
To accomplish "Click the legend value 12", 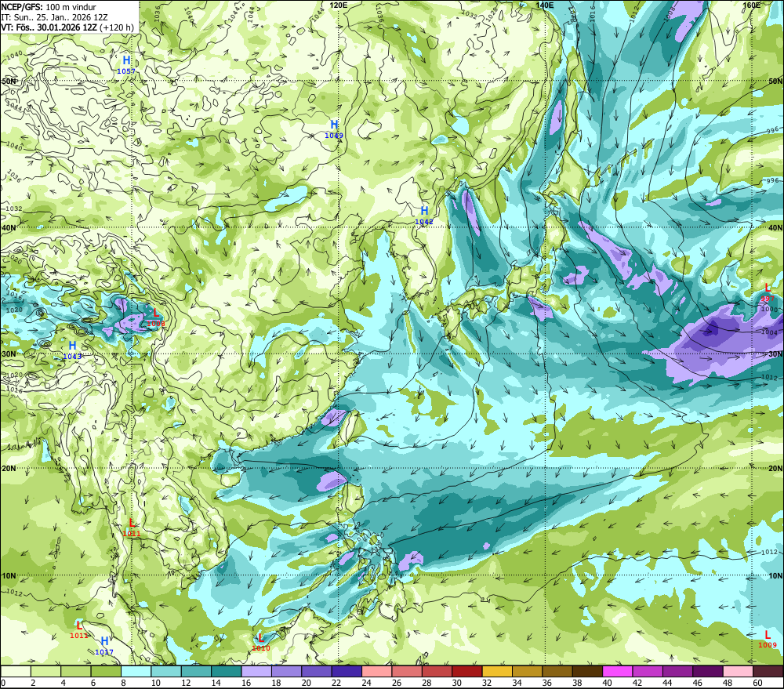I will [x=186, y=683].
